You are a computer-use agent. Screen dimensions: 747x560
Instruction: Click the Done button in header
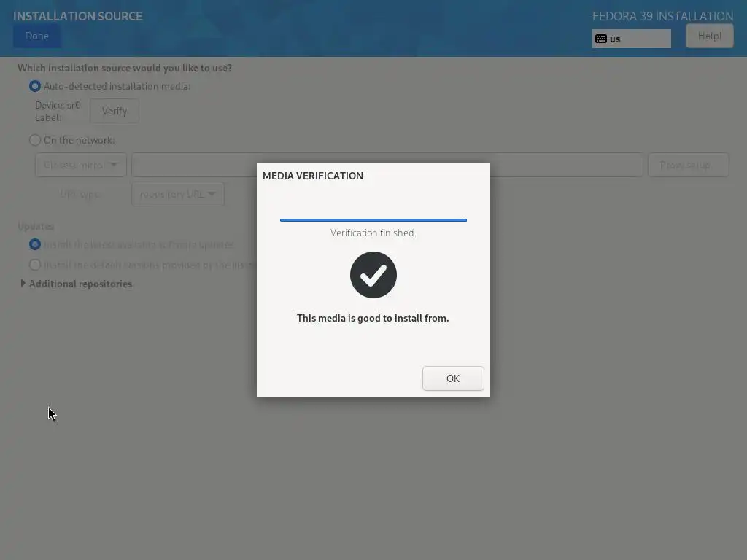point(37,36)
